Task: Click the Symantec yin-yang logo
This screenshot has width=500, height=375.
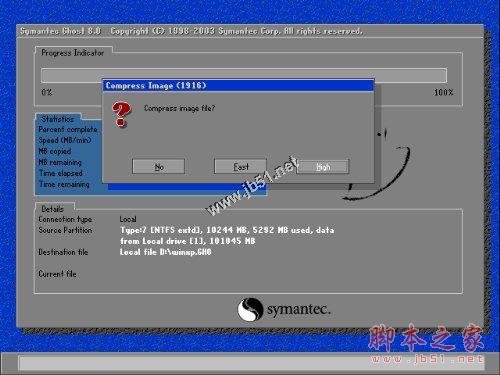Action: 250,309
